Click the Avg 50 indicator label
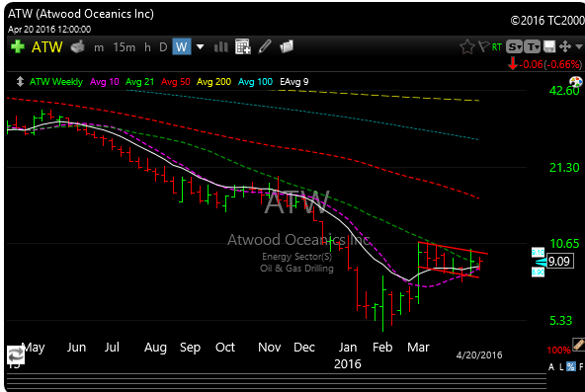The width and height of the screenshot is (585, 392). pyautogui.click(x=175, y=82)
